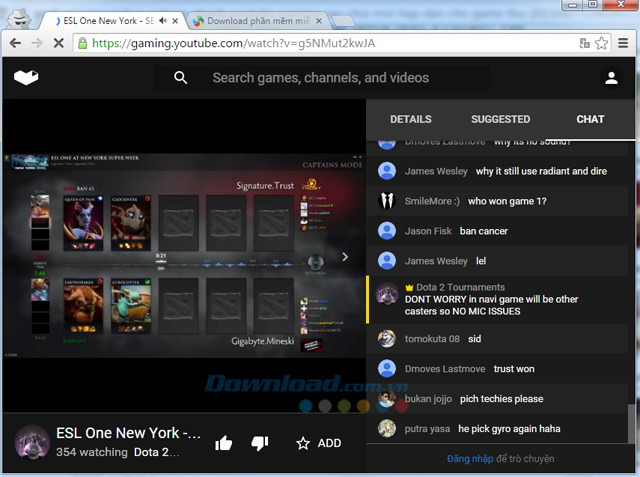Click tomokuta 08 avatar in chat

[x=387, y=339]
